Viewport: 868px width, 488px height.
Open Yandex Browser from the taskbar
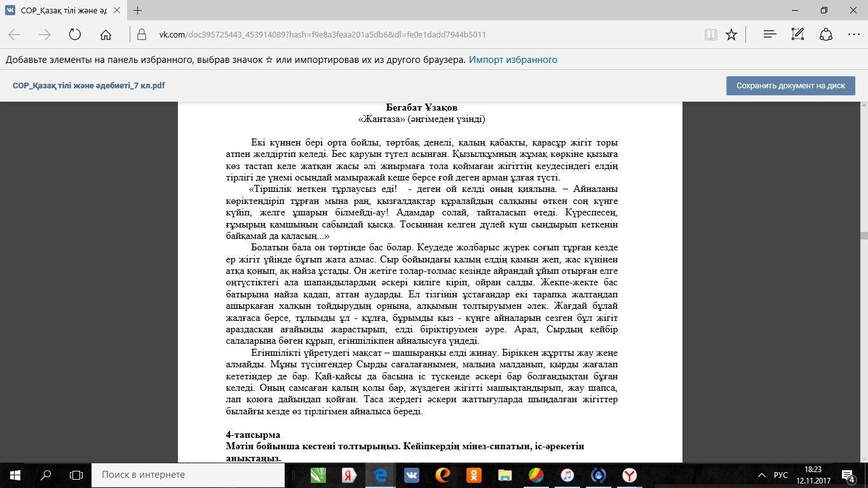coord(629,475)
